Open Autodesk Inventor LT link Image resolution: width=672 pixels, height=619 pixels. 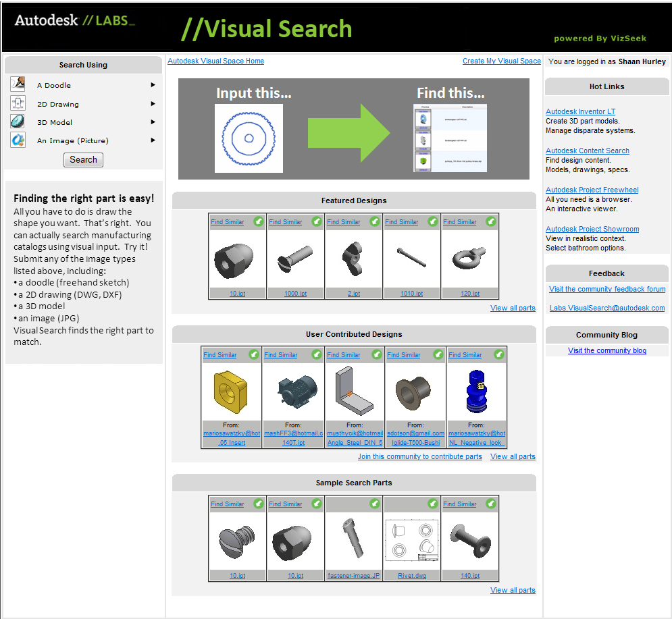580,111
